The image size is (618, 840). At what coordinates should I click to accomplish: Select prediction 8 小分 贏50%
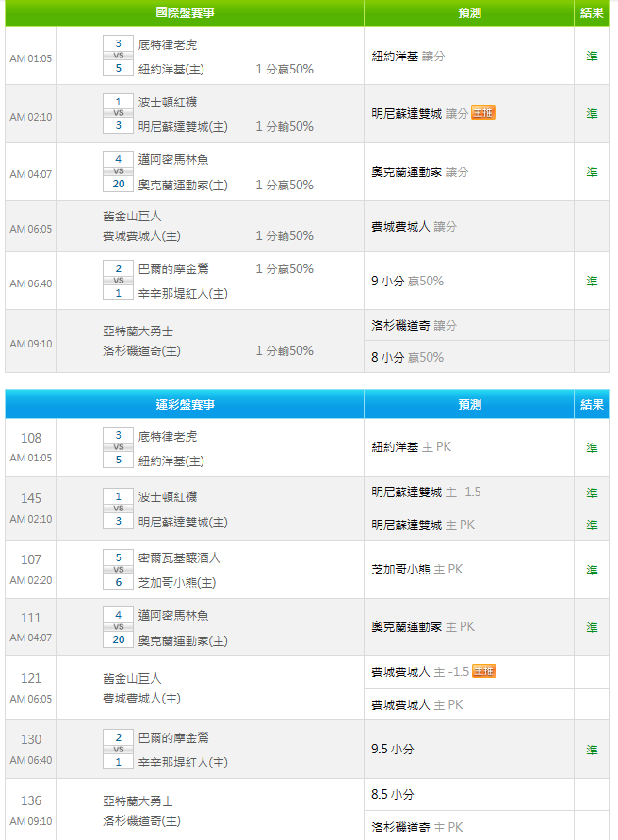[407, 357]
